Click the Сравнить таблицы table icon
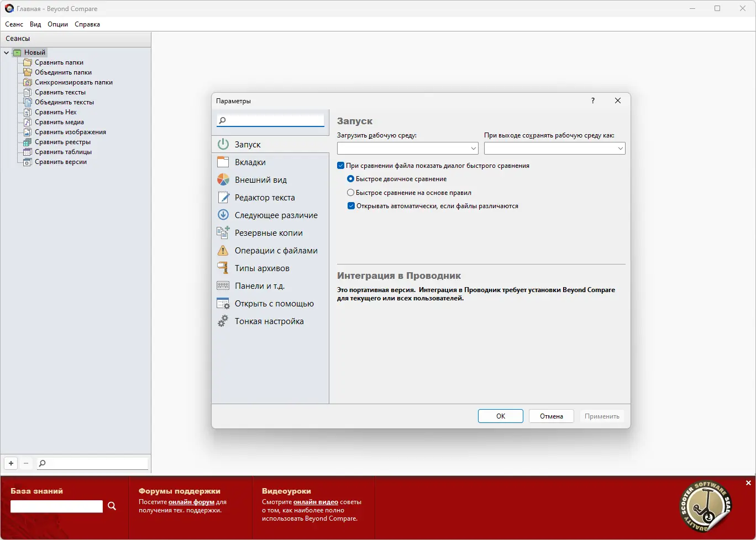The width and height of the screenshot is (756, 540). 27,152
